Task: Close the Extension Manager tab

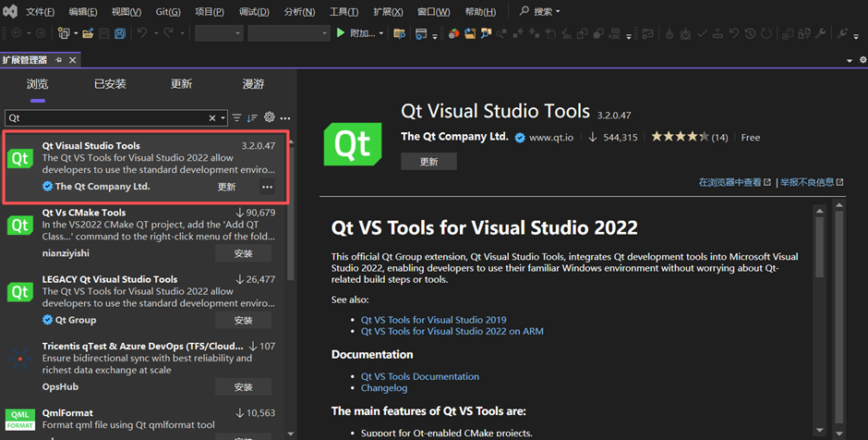Action: (x=73, y=60)
